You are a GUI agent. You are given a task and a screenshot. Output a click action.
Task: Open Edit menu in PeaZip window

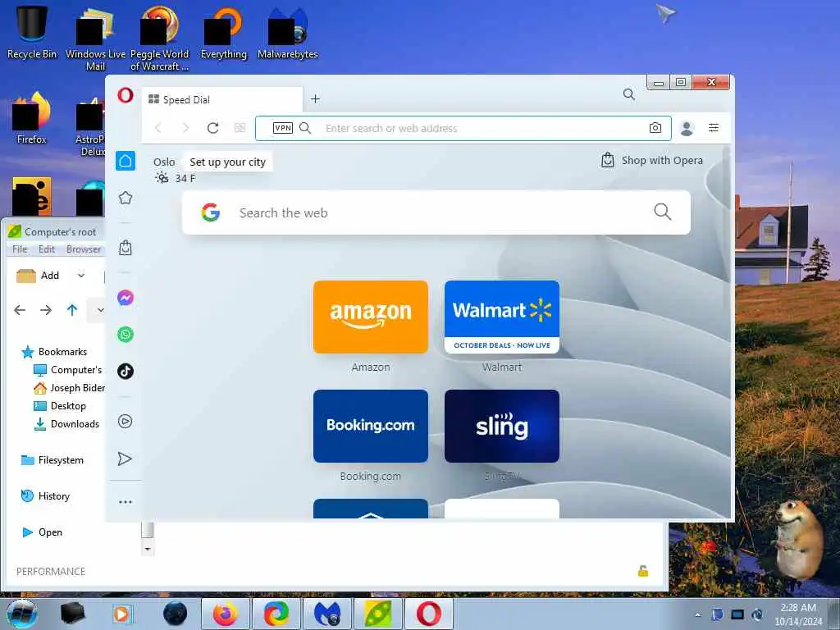(x=47, y=249)
